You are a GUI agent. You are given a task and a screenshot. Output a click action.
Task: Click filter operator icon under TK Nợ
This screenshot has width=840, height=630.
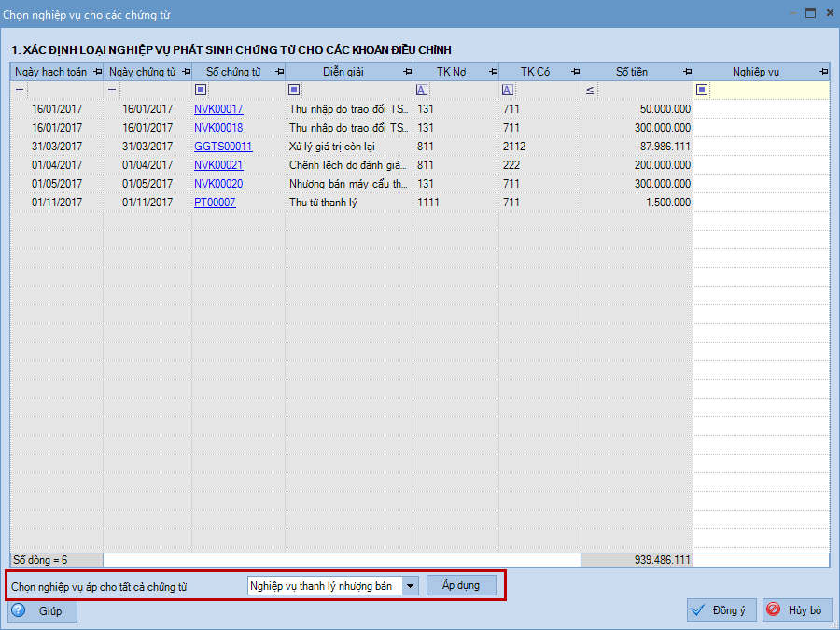point(421,91)
